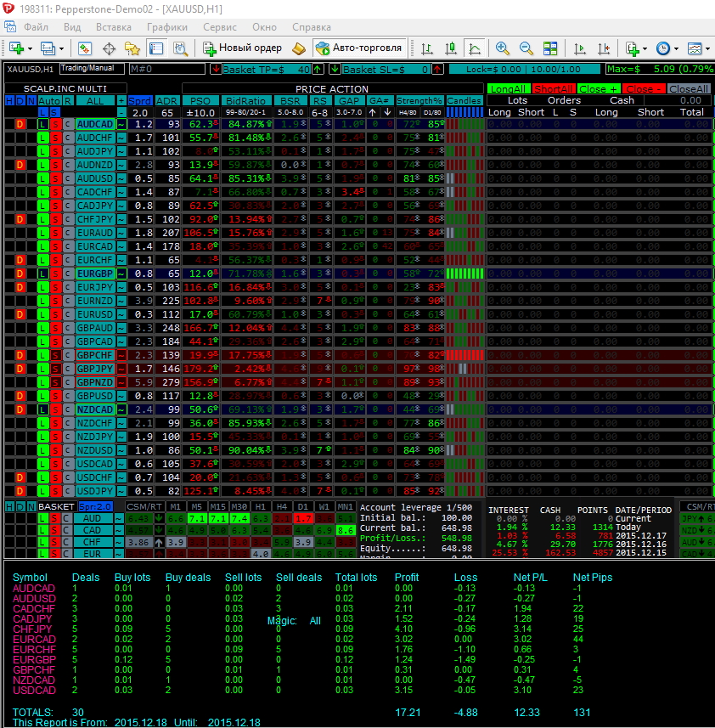Toggle the H filter in SCALP.INC header
Viewport: 715px width, 728px height.
point(9,101)
